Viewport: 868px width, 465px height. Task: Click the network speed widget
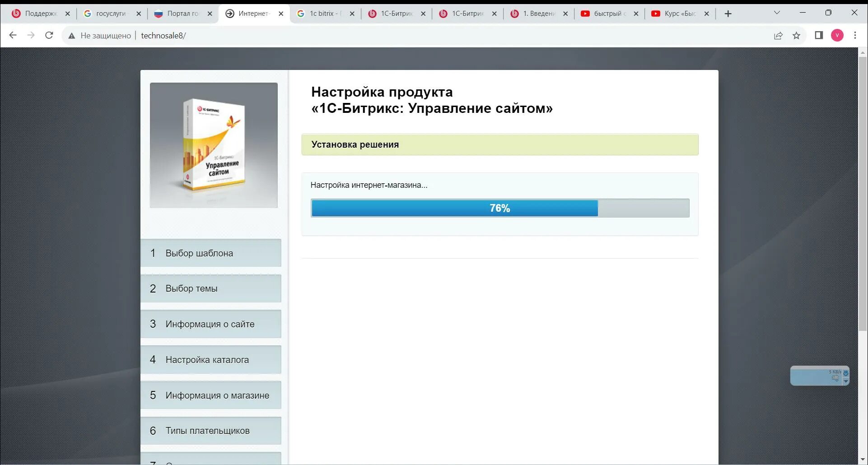(x=820, y=376)
